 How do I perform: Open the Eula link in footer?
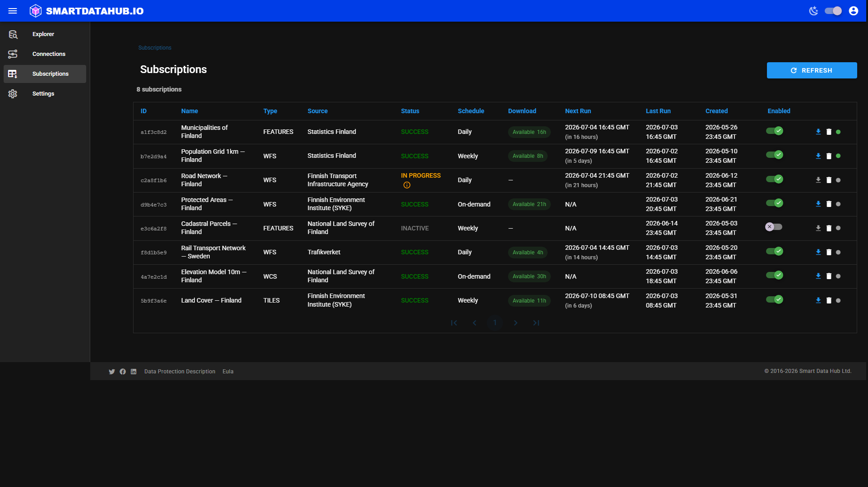[228, 372]
